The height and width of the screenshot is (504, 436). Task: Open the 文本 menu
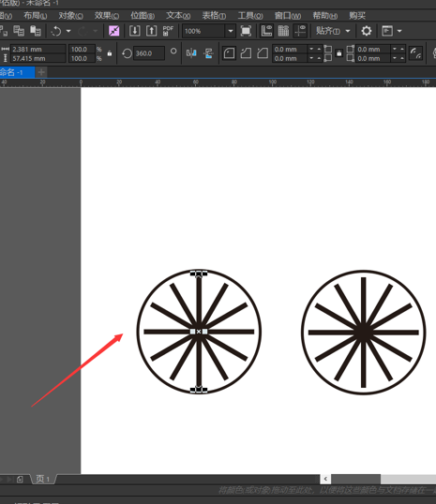[178, 15]
